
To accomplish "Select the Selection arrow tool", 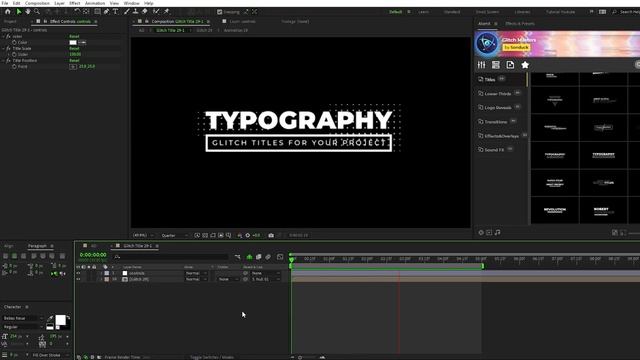I will click(18, 12).
